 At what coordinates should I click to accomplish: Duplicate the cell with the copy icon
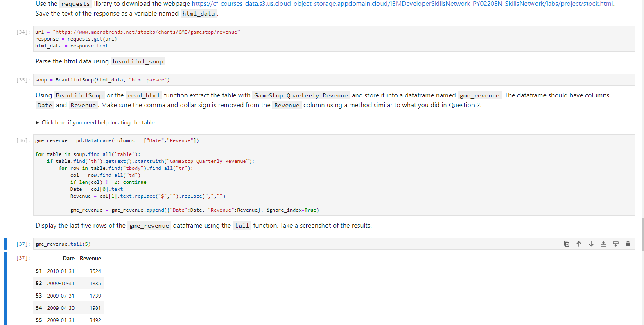(x=567, y=244)
